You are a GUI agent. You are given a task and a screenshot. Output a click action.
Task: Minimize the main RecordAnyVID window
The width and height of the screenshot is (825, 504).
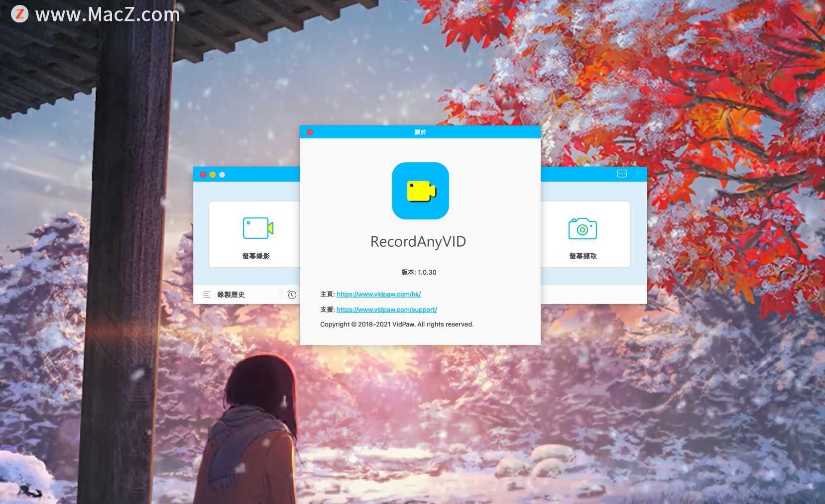pyautogui.click(x=213, y=175)
